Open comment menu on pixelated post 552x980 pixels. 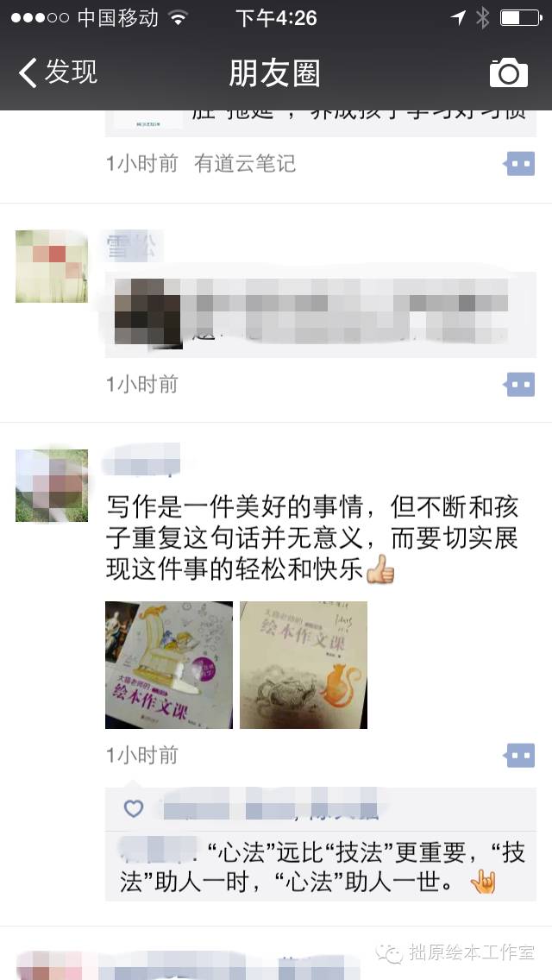[x=519, y=385]
